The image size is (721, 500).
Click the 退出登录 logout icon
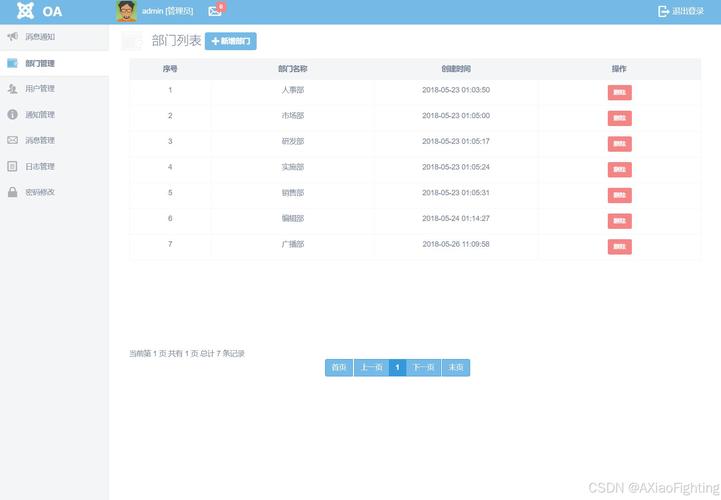pyautogui.click(x=663, y=11)
